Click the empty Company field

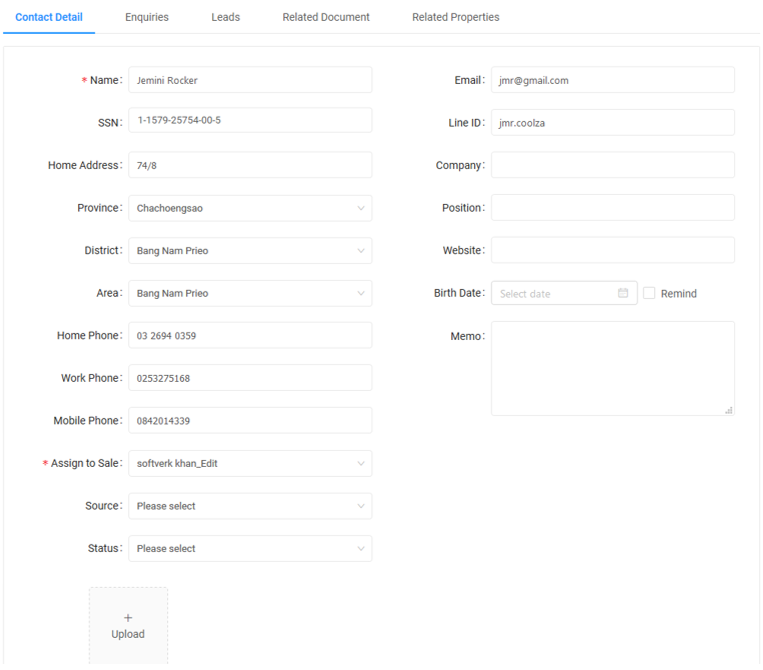pos(612,165)
